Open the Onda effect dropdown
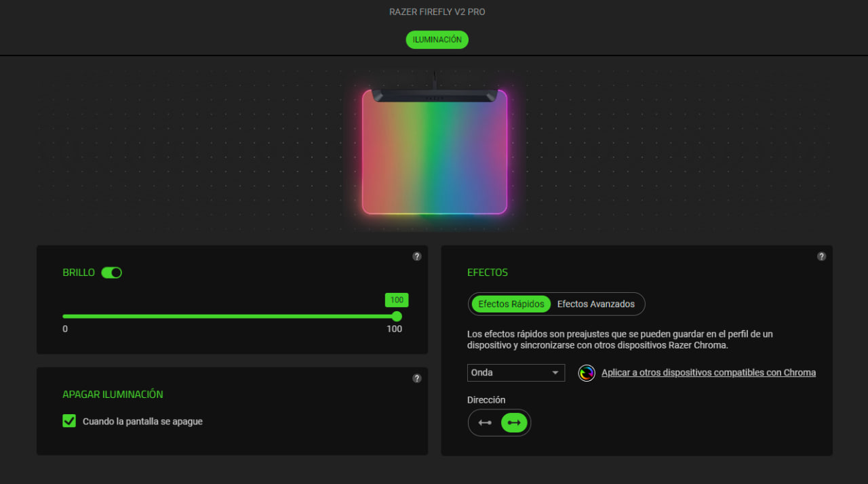The height and width of the screenshot is (484, 868). [516, 372]
